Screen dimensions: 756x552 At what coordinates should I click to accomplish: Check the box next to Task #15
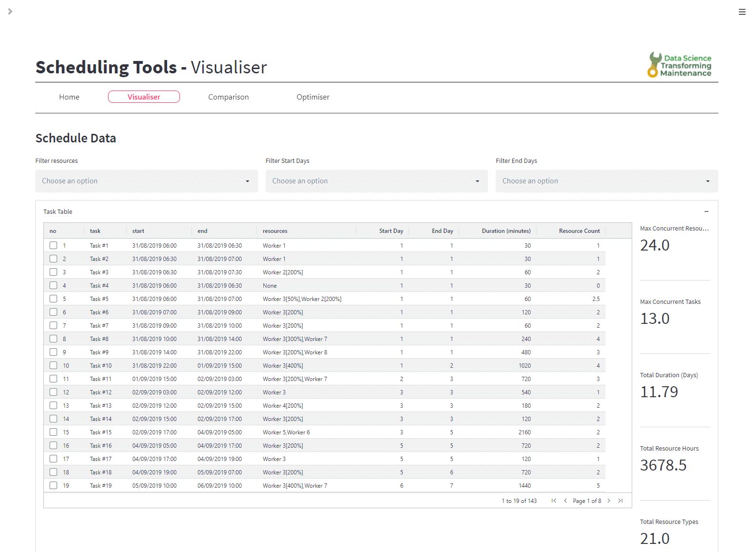click(x=53, y=432)
